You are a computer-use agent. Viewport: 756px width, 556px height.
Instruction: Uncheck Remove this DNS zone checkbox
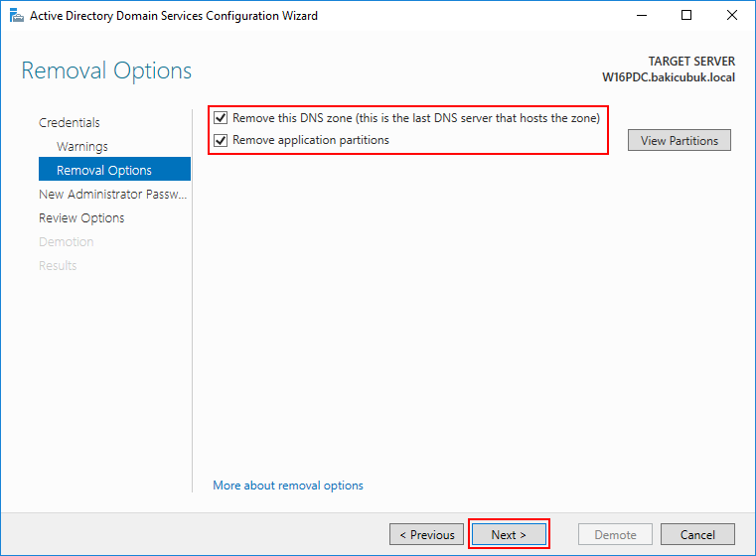click(x=221, y=117)
